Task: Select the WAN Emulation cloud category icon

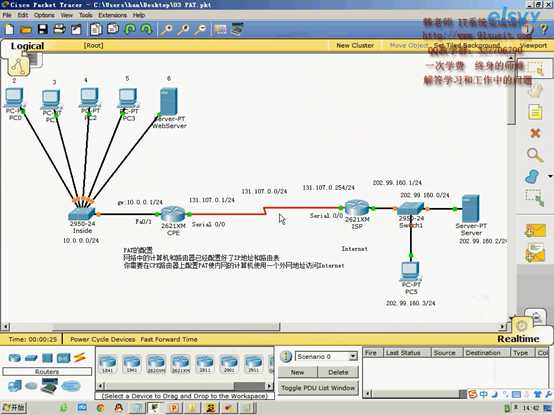Action: tap(31, 386)
